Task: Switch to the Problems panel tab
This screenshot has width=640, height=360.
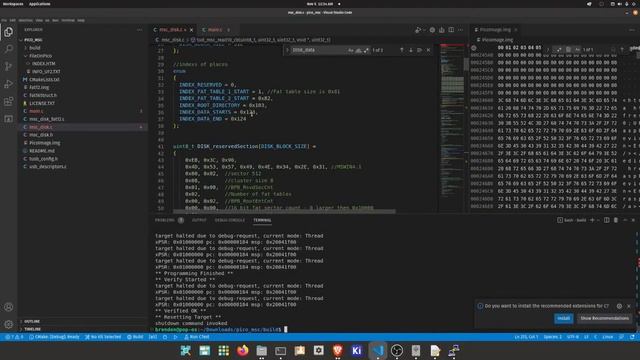Action: [169, 220]
